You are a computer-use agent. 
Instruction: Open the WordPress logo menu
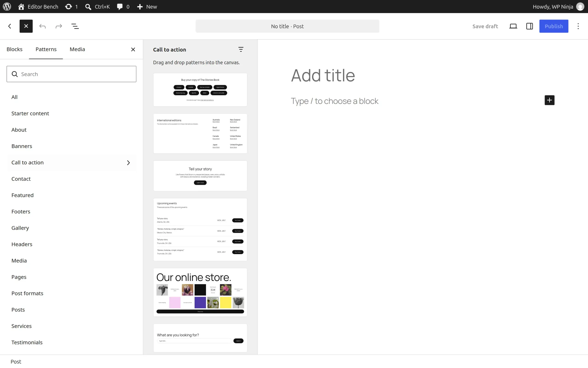click(7, 7)
